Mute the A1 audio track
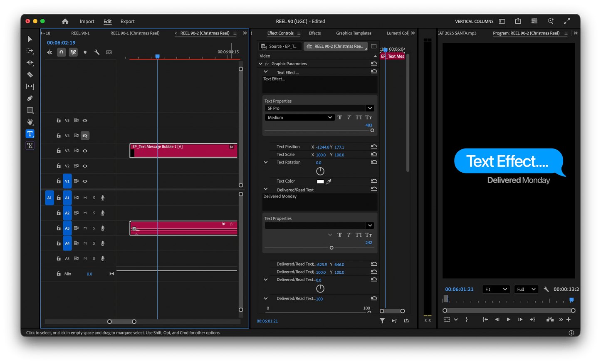The image size is (601, 364). pos(85,198)
